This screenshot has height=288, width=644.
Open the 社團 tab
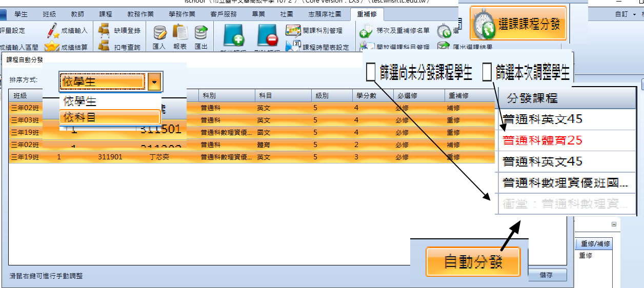pyautogui.click(x=287, y=14)
